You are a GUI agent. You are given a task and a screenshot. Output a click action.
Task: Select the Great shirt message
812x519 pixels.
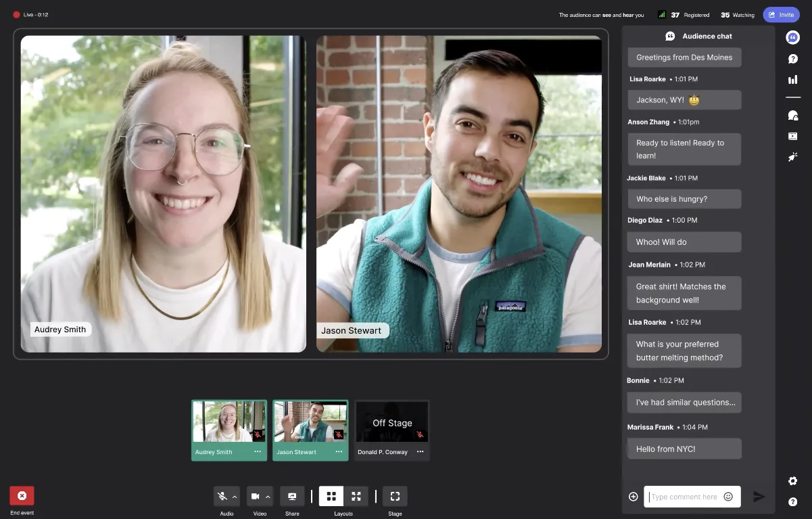(684, 293)
